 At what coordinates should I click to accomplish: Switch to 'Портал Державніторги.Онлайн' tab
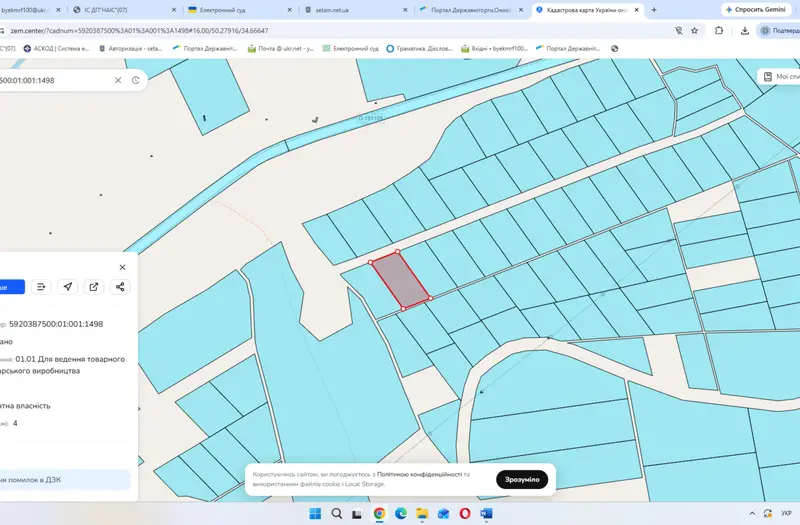[x=470, y=10]
